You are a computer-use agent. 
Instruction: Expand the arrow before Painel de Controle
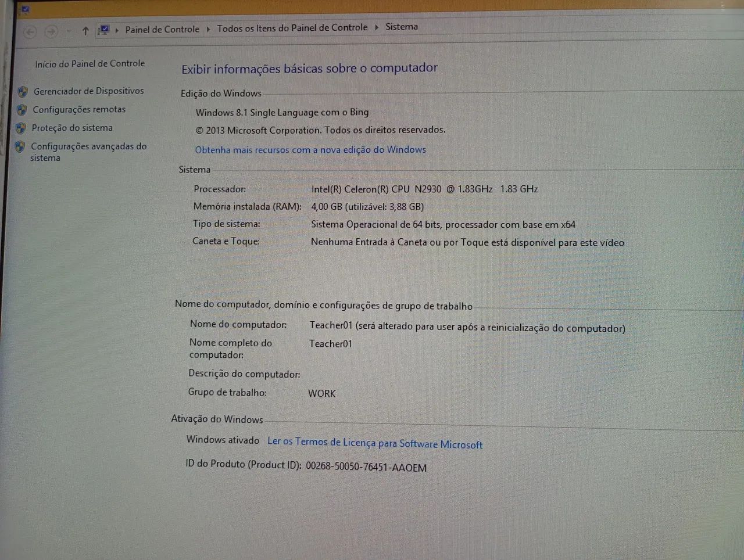(117, 30)
